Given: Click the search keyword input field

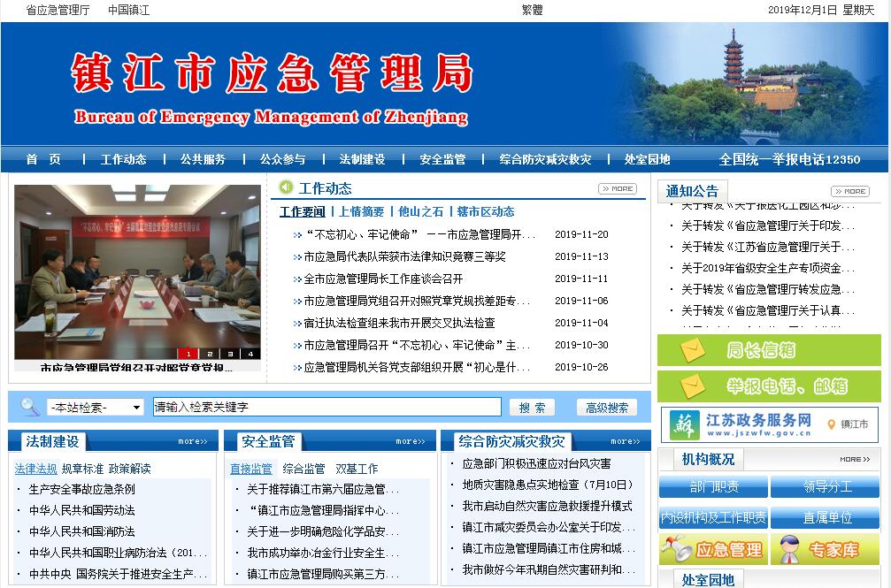Looking at the screenshot, I should [327, 408].
